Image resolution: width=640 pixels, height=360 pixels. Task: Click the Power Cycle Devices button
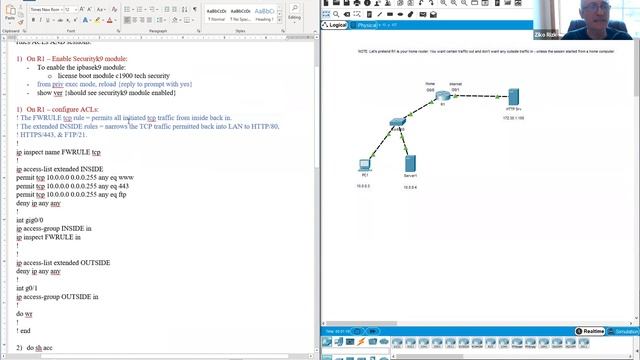click(x=357, y=331)
